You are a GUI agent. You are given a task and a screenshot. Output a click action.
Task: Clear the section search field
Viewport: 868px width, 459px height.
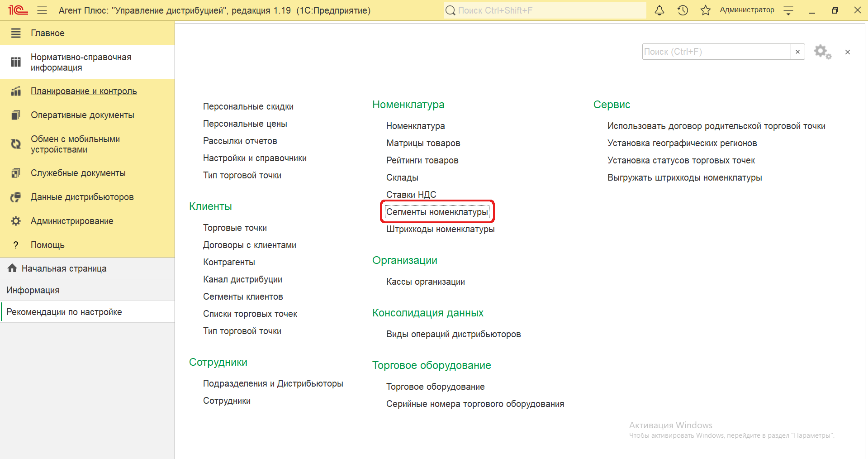tap(797, 52)
